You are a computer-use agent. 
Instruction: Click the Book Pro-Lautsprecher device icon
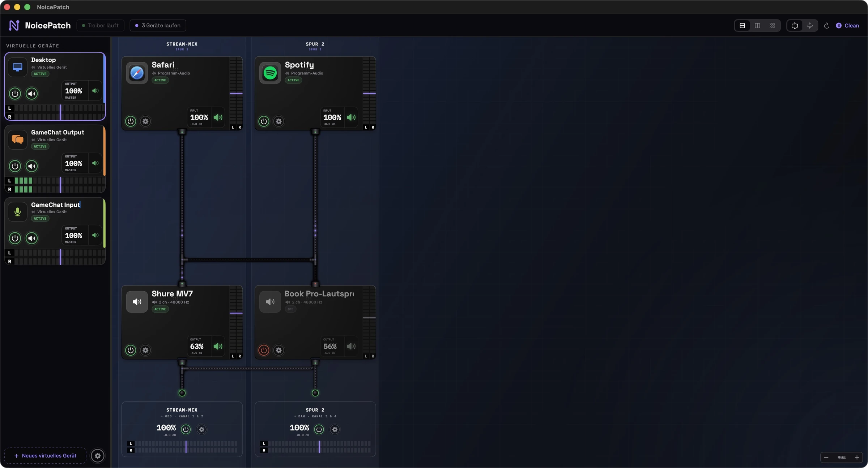click(x=270, y=302)
